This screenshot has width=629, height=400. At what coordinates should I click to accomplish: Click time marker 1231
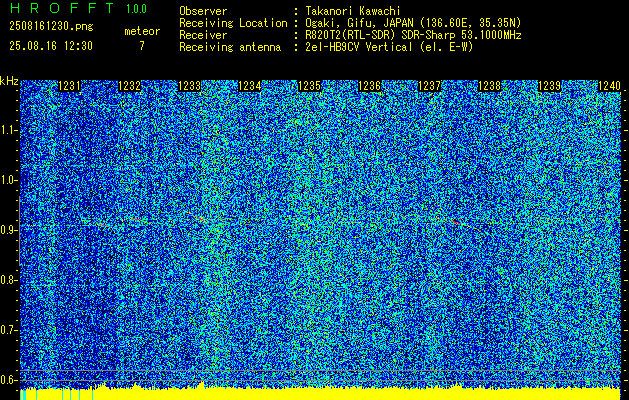click(x=69, y=86)
